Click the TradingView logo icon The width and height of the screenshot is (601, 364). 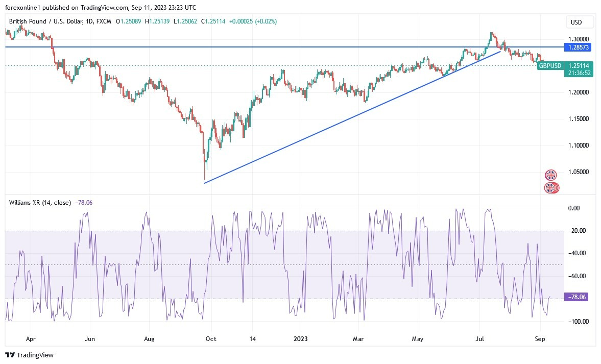point(10,355)
